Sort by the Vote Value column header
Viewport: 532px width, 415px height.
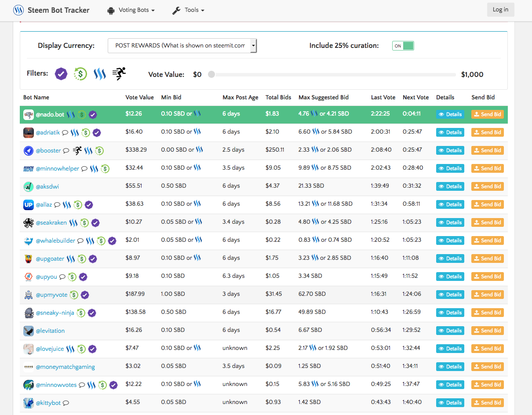tap(139, 98)
